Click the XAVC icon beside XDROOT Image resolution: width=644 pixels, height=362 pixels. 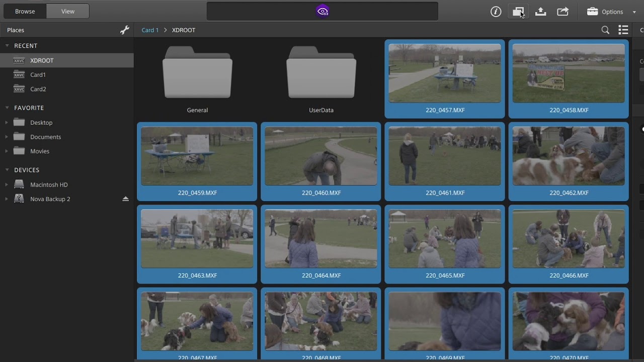coord(19,60)
